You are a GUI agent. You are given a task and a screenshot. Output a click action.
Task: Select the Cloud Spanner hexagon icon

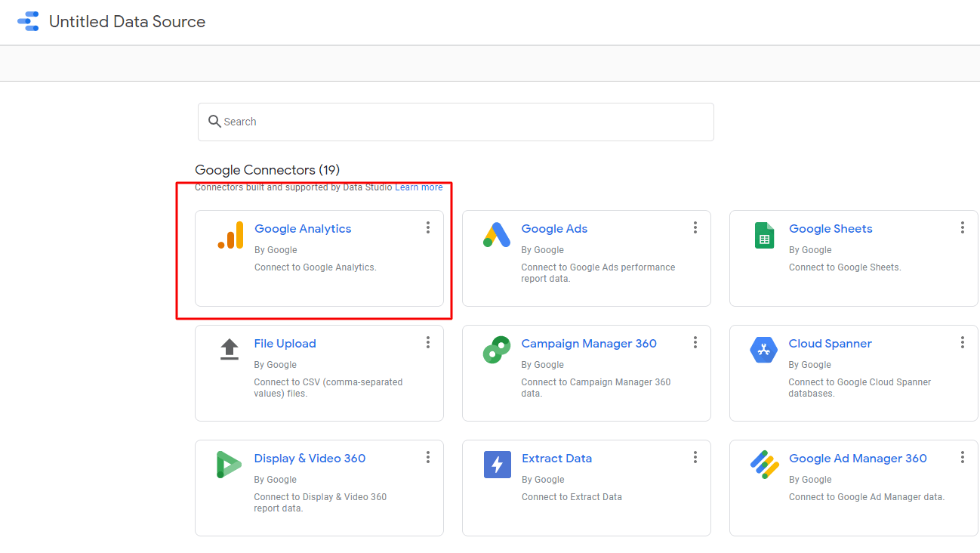pyautogui.click(x=764, y=350)
